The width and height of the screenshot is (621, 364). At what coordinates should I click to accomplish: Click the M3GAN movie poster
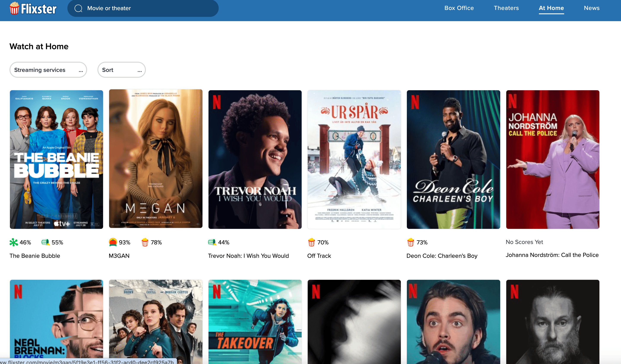coord(156,159)
